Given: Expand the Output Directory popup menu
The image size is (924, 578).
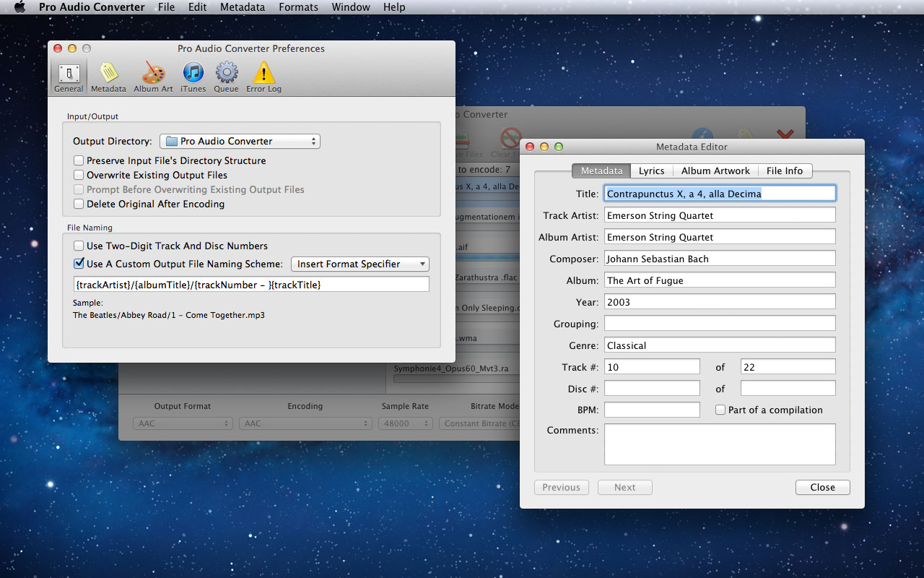Looking at the screenshot, I should tap(240, 142).
